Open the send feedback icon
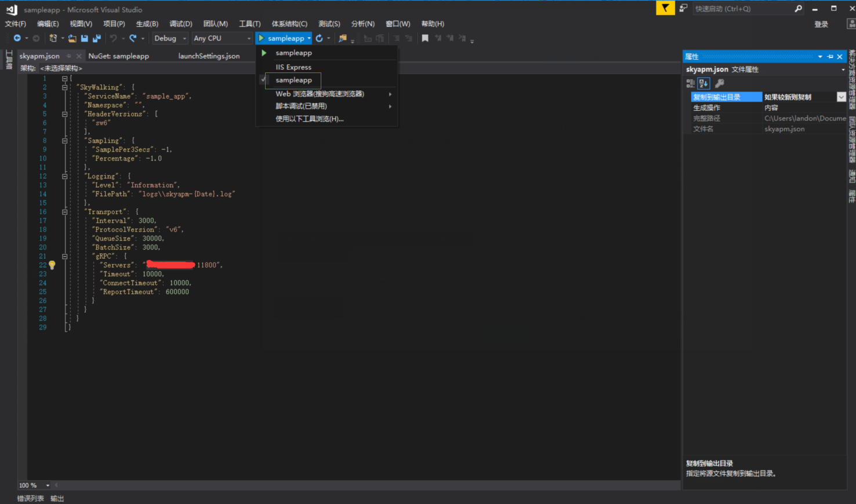 [x=684, y=8]
